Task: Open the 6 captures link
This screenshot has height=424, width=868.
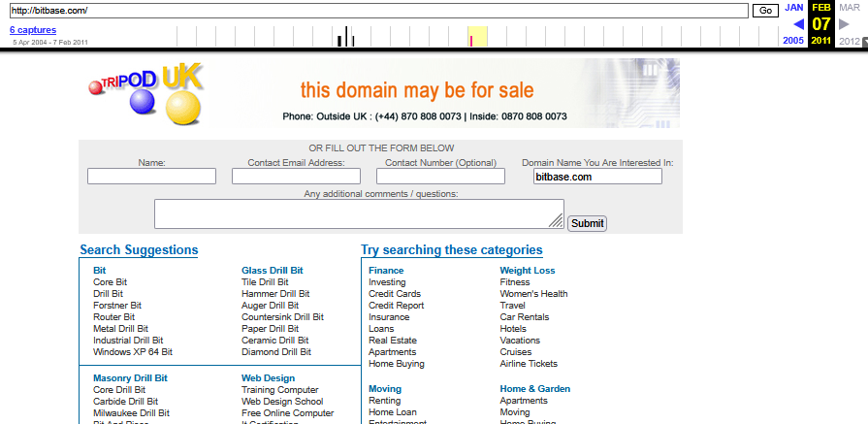Action: click(x=33, y=30)
